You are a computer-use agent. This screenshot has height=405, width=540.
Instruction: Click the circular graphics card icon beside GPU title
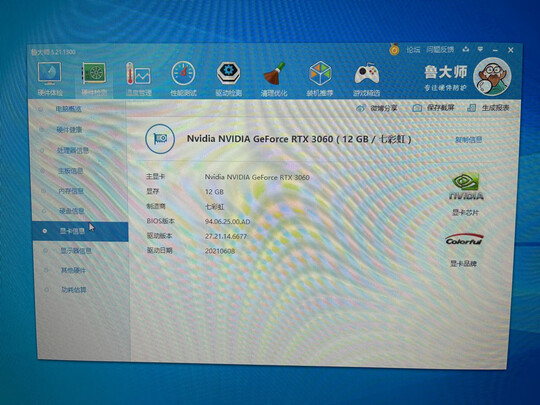tap(160, 139)
